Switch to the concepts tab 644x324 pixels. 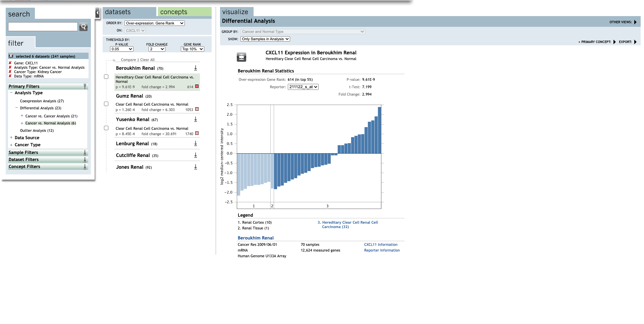[x=184, y=12]
